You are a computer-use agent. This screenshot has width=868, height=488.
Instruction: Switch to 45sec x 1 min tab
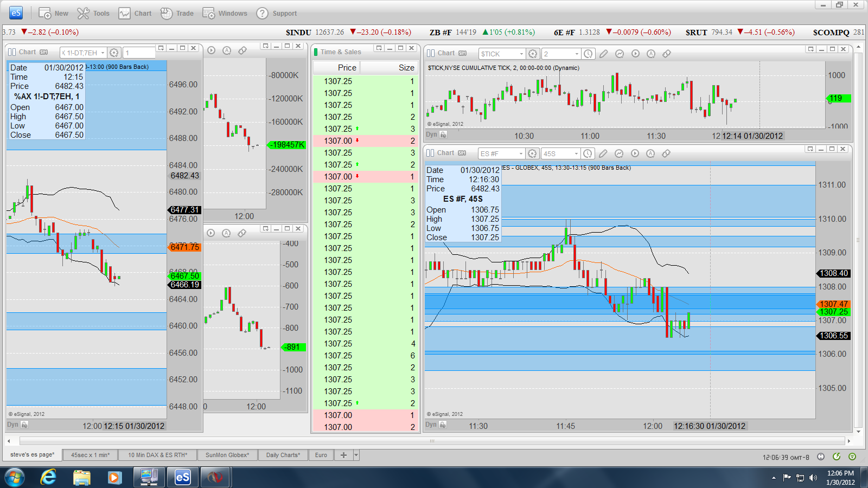[x=91, y=455]
